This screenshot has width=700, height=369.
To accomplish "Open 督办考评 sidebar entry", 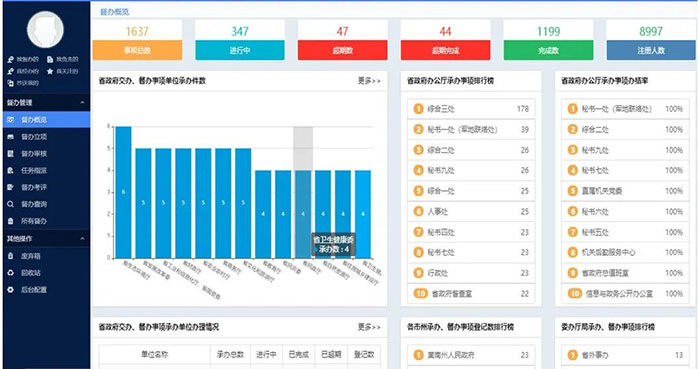I will click(x=46, y=187).
